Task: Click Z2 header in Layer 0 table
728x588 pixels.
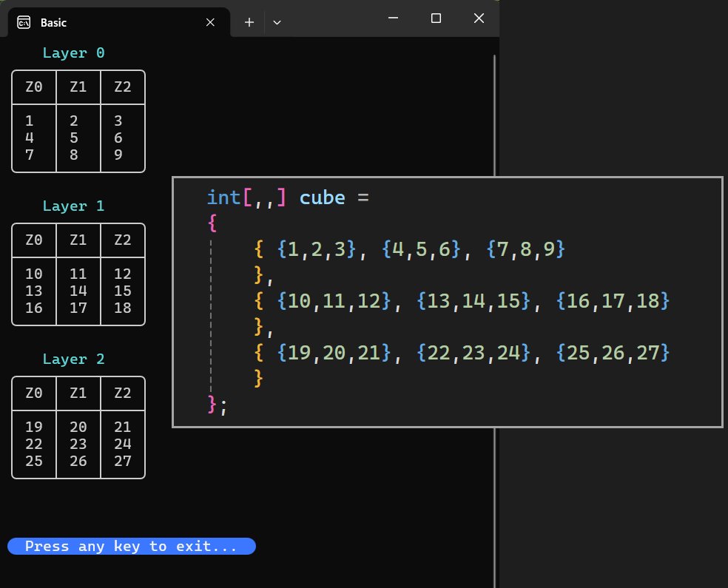Action: [x=123, y=87]
